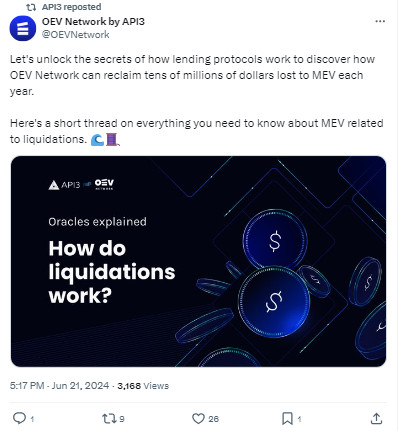Bookmark the tweet using the bookmark icon

287,418
